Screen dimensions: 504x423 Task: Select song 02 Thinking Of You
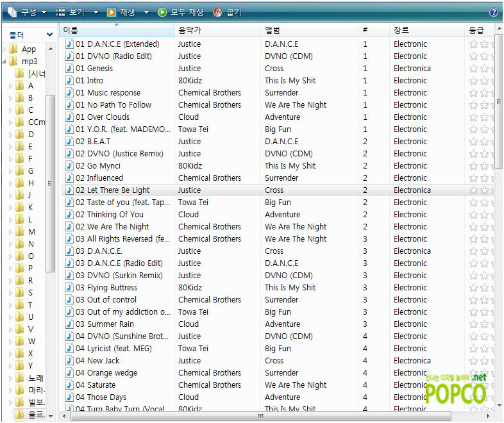109,214
